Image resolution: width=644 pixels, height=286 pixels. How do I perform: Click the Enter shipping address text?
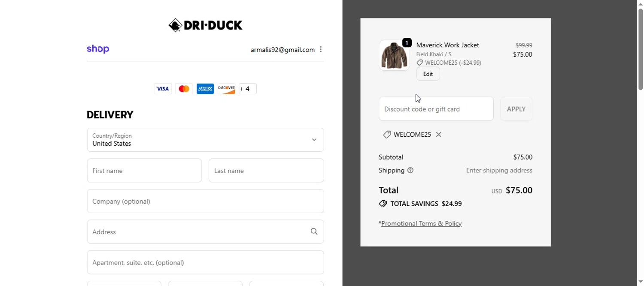click(499, 171)
